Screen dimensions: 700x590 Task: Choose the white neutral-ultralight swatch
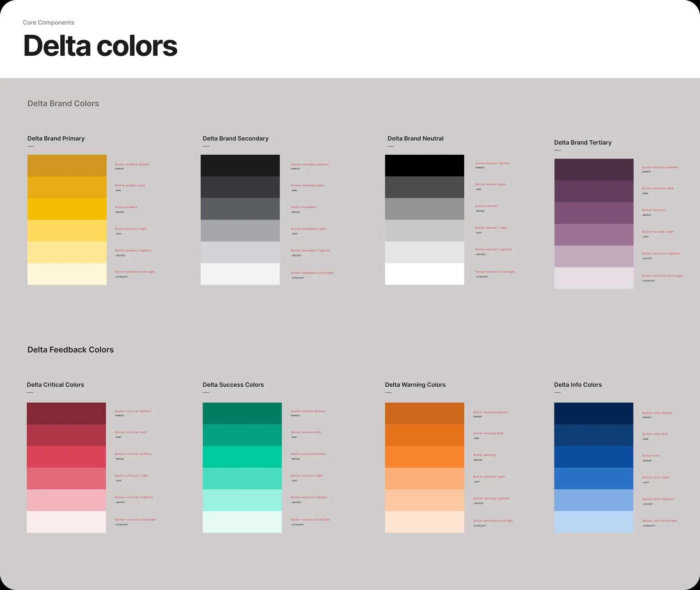click(424, 274)
